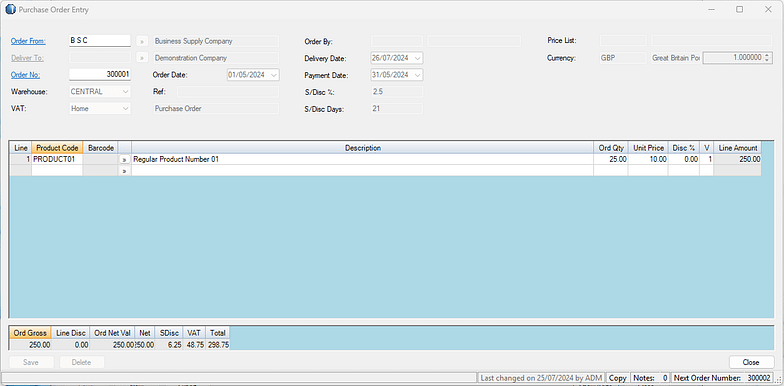Expand the Warehouse CENTRAL dropdown
Image resolution: width=784 pixels, height=386 pixels.
tap(125, 92)
